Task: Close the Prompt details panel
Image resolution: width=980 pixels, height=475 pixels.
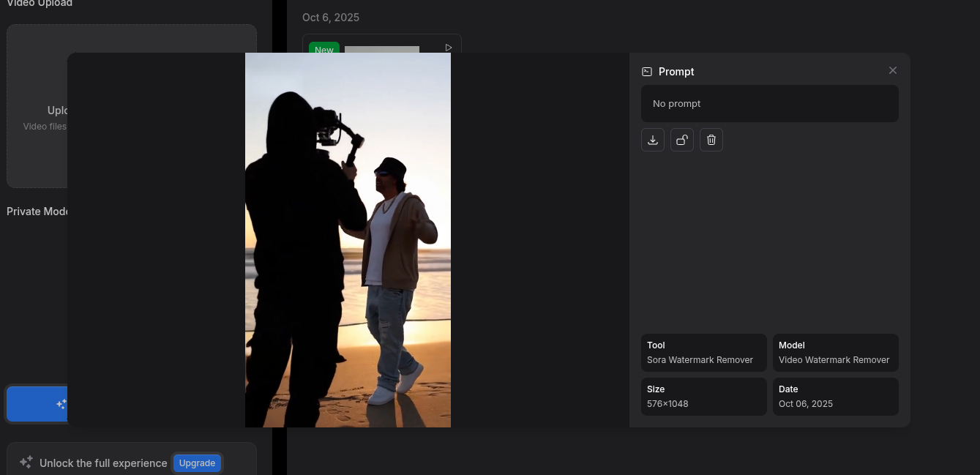Action: tap(892, 70)
